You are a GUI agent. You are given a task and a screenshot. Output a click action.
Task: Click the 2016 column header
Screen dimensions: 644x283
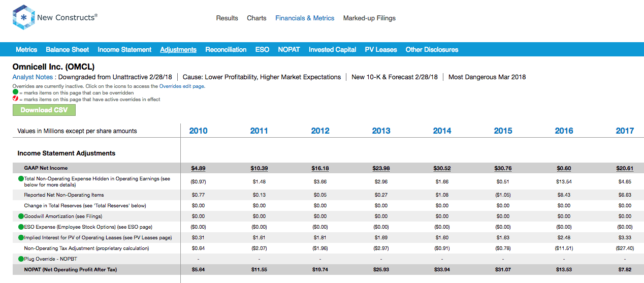[564, 131]
